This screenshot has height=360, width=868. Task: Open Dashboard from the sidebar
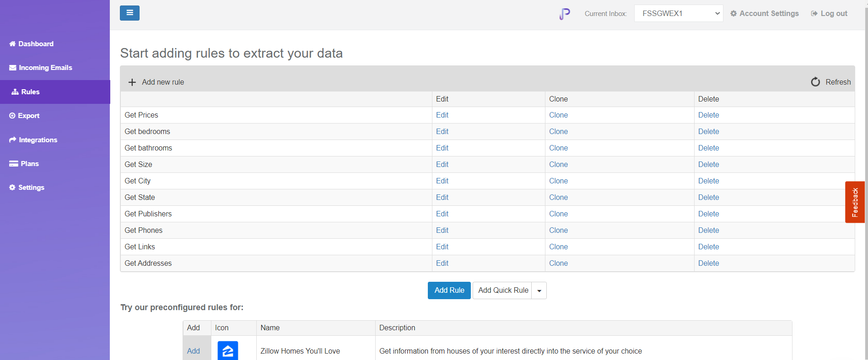click(x=31, y=44)
